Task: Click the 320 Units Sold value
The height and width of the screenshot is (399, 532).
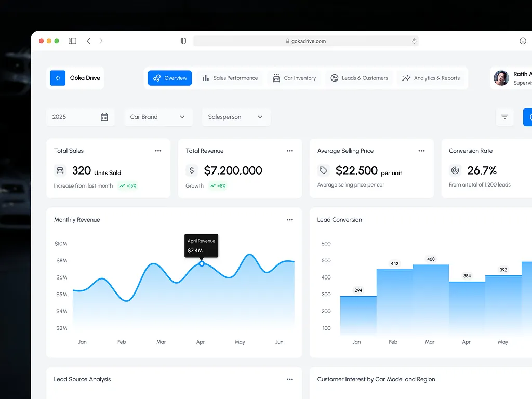Action: tap(96, 170)
